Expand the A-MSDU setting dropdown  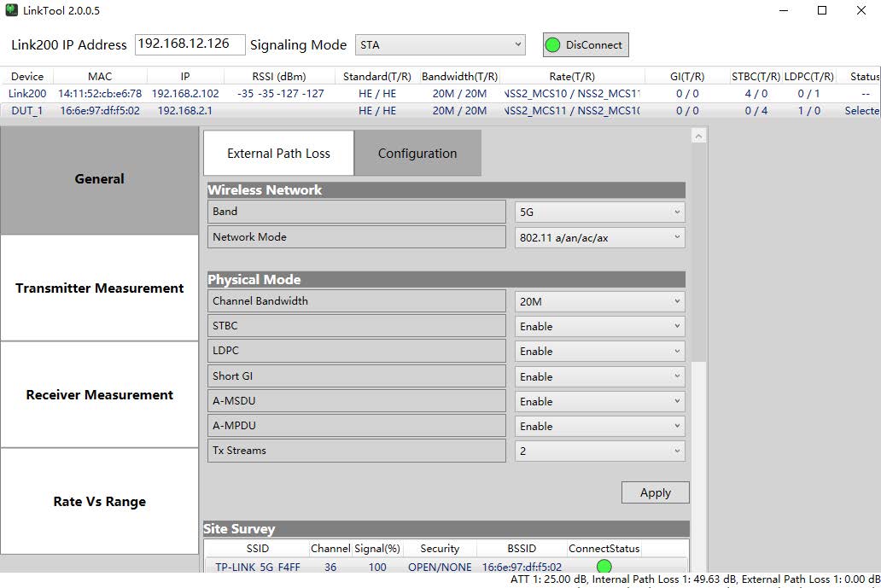(x=599, y=401)
